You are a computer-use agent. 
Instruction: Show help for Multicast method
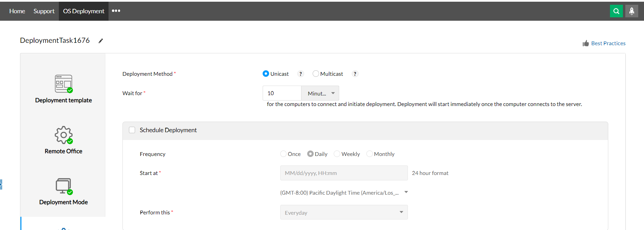pyautogui.click(x=355, y=74)
